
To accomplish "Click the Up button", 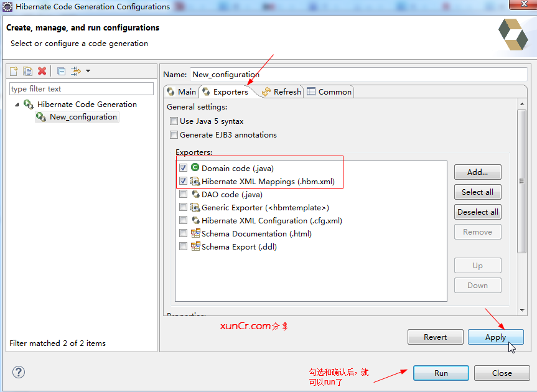I will (x=478, y=265).
